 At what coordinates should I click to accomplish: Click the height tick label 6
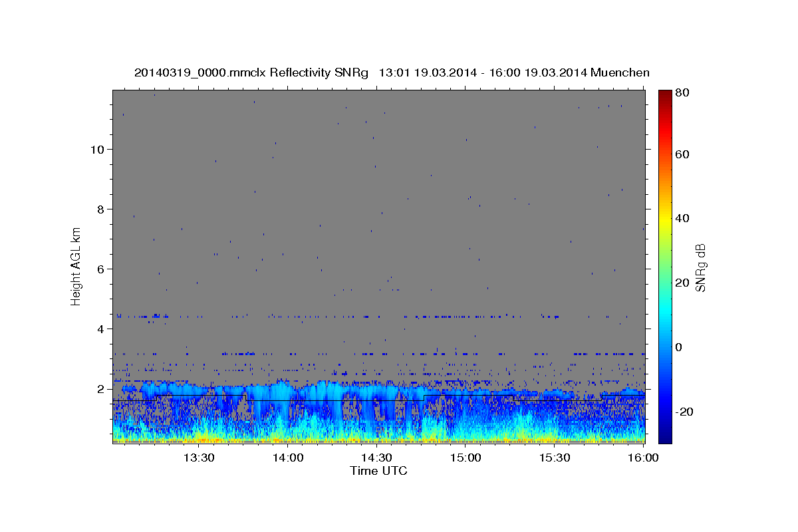(100, 269)
